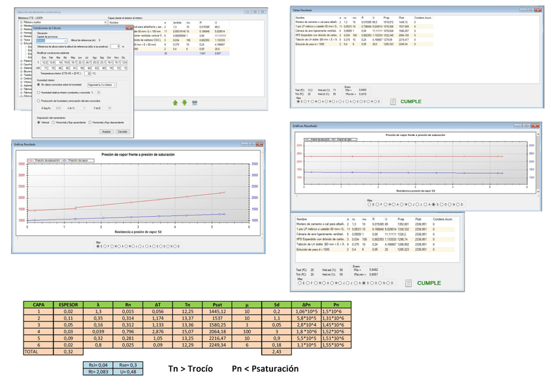
Task: Click the green move-down arrow icon
Action: 184,103
